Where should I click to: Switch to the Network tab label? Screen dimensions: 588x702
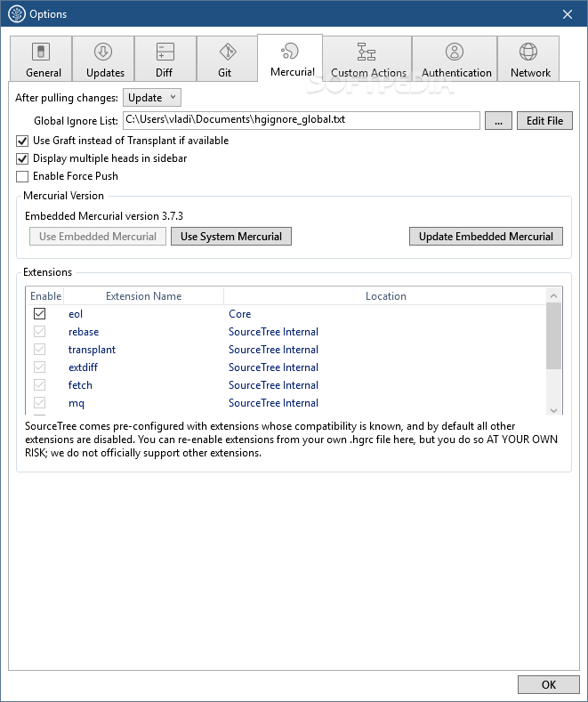pos(531,73)
